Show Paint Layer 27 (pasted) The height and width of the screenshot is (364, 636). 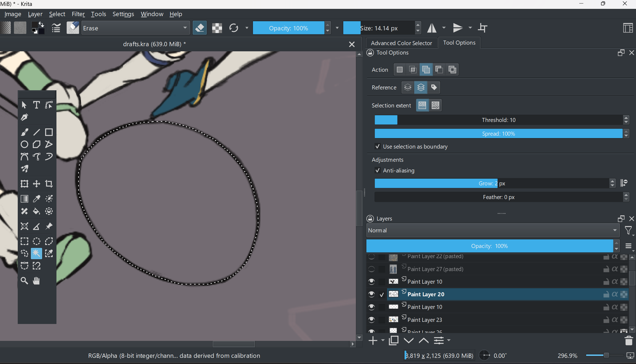coord(371,269)
